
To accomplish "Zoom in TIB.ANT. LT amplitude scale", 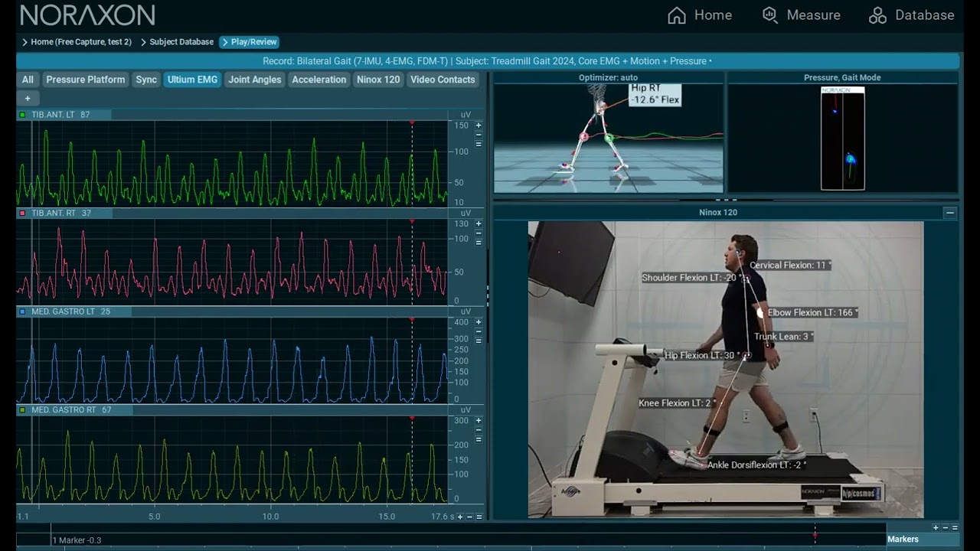I will pyautogui.click(x=479, y=125).
